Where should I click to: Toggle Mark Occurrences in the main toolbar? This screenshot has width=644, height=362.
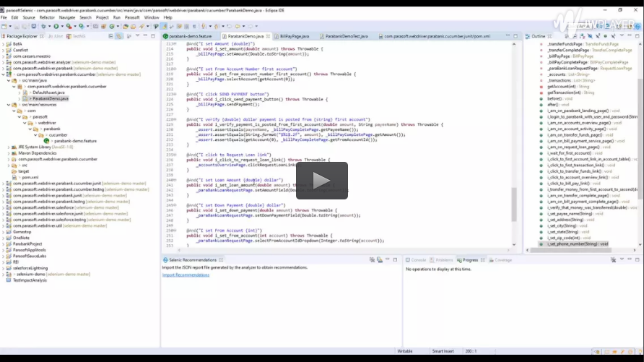click(x=164, y=26)
